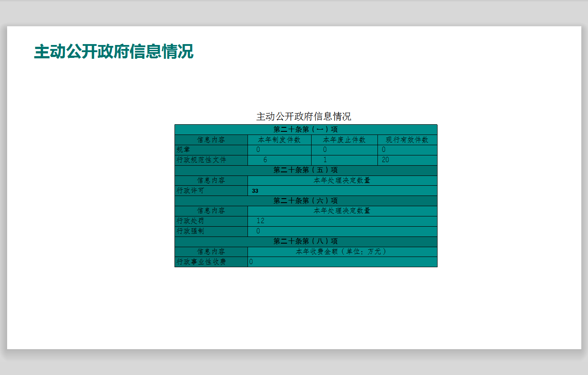Select the header 第二十条第（六）项
Screen dimensions: 588x375
306,201
